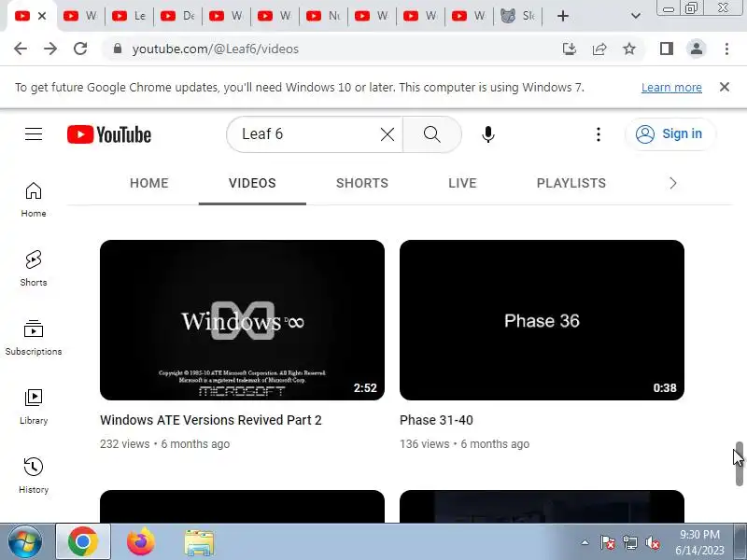Click the address bar URL
The image size is (747, 560).
click(x=216, y=49)
